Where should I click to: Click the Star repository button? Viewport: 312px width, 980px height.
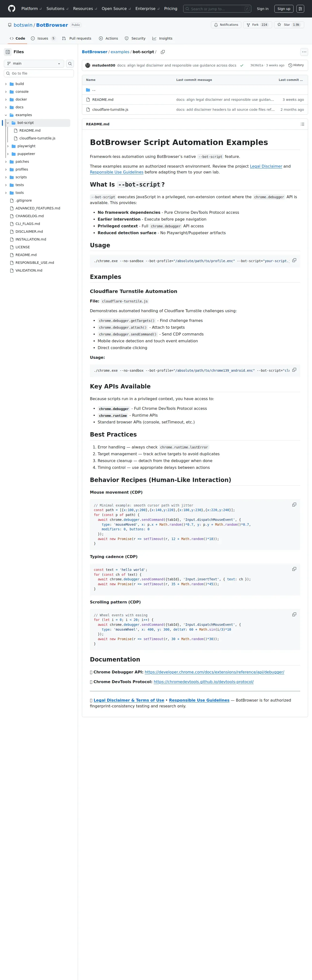(289, 25)
